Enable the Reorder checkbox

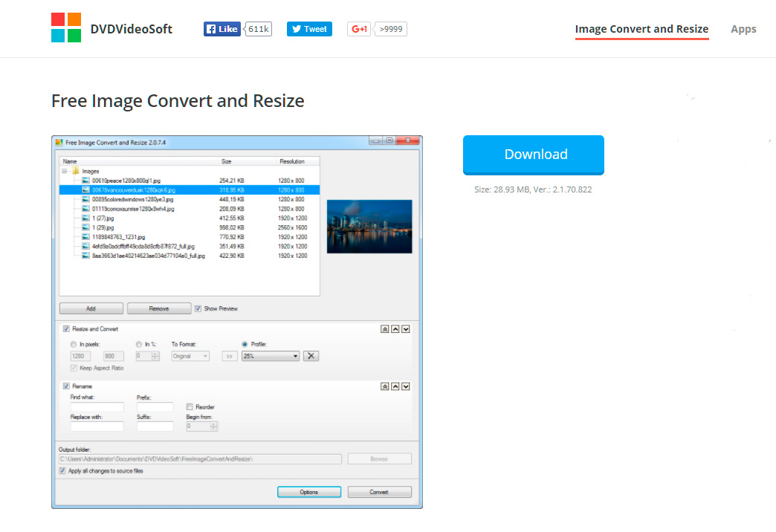[x=190, y=407]
